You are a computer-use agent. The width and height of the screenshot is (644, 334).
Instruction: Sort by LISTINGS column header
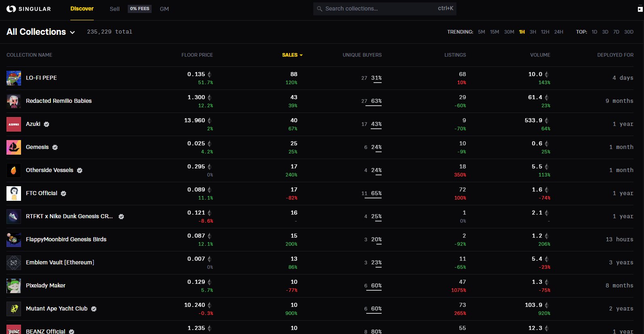(x=455, y=55)
